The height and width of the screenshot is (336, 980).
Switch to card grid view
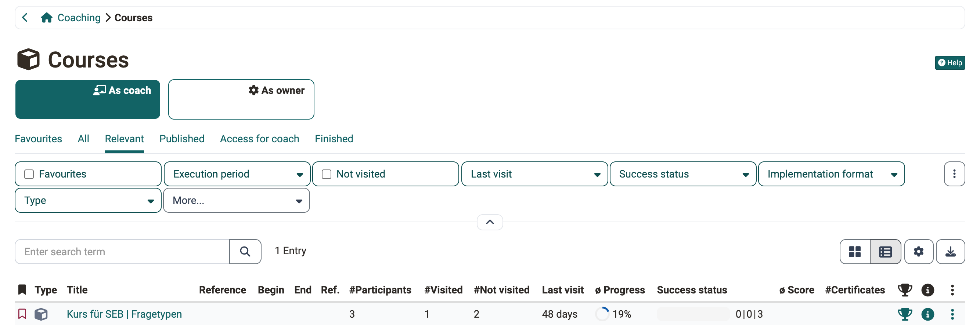pyautogui.click(x=854, y=252)
